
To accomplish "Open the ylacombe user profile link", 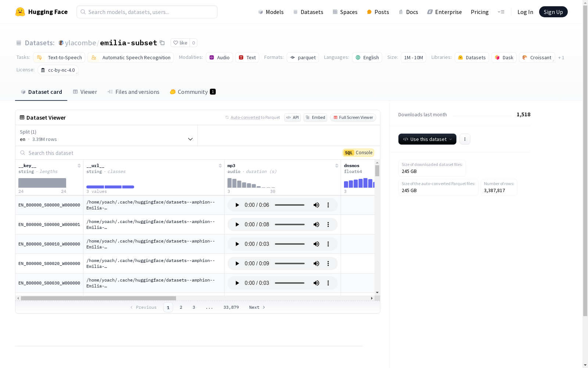I will pyautogui.click(x=80, y=43).
